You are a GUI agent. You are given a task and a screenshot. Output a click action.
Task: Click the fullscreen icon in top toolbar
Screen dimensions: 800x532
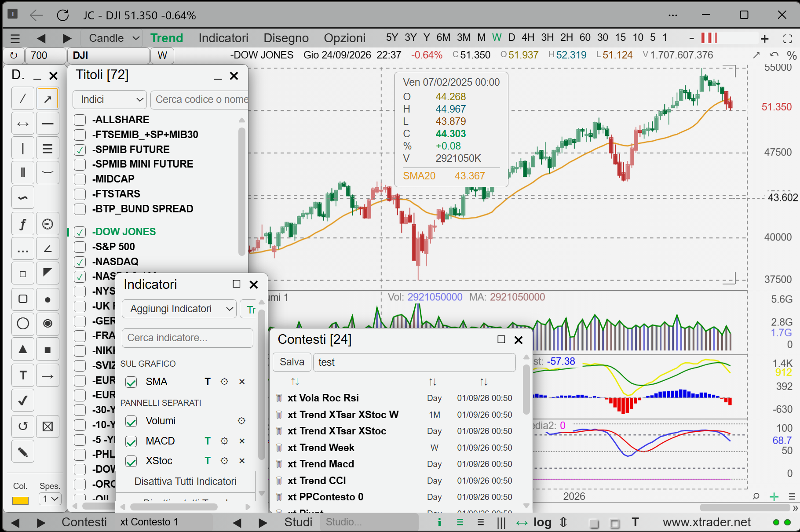pyautogui.click(x=788, y=39)
